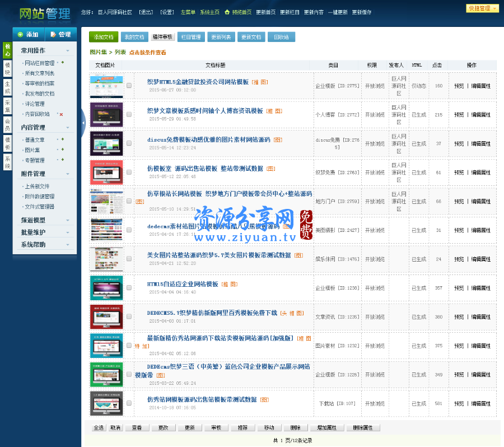Open the 预览 link of the first document
The image size is (504, 447).
click(x=459, y=86)
